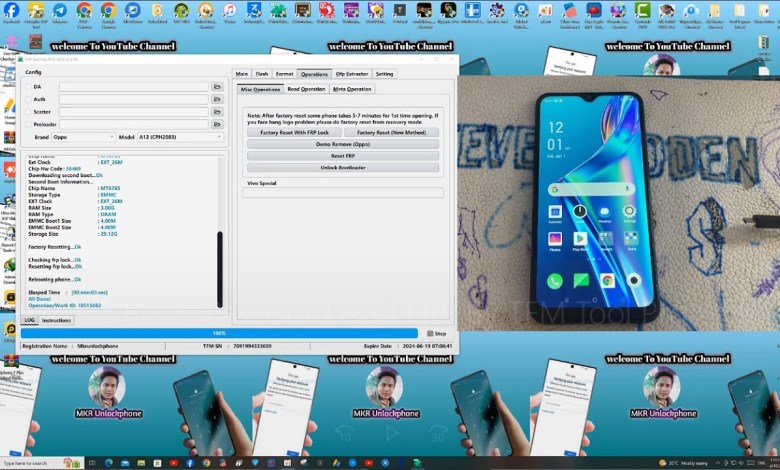Click the Preloader file path field
The height and width of the screenshot is (470, 780).
[x=133, y=124]
